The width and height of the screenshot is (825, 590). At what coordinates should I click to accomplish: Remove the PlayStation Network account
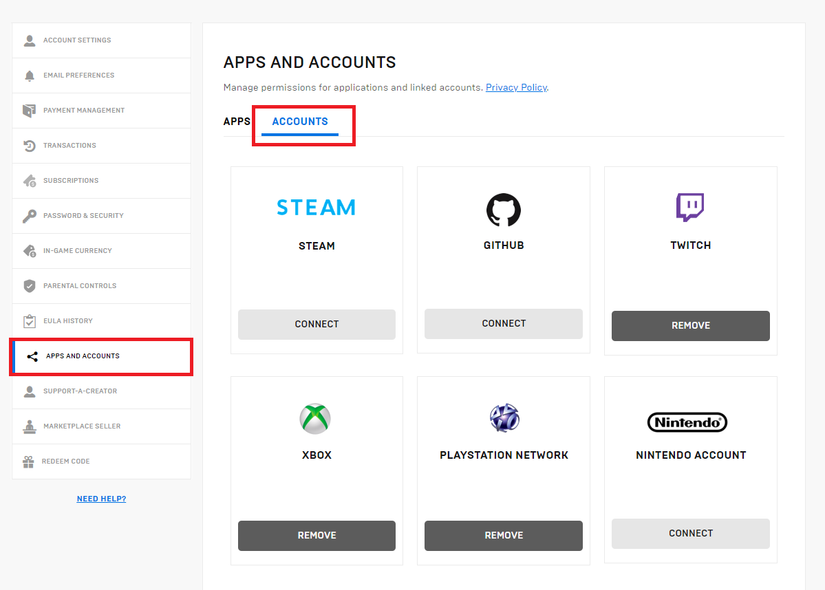point(504,536)
